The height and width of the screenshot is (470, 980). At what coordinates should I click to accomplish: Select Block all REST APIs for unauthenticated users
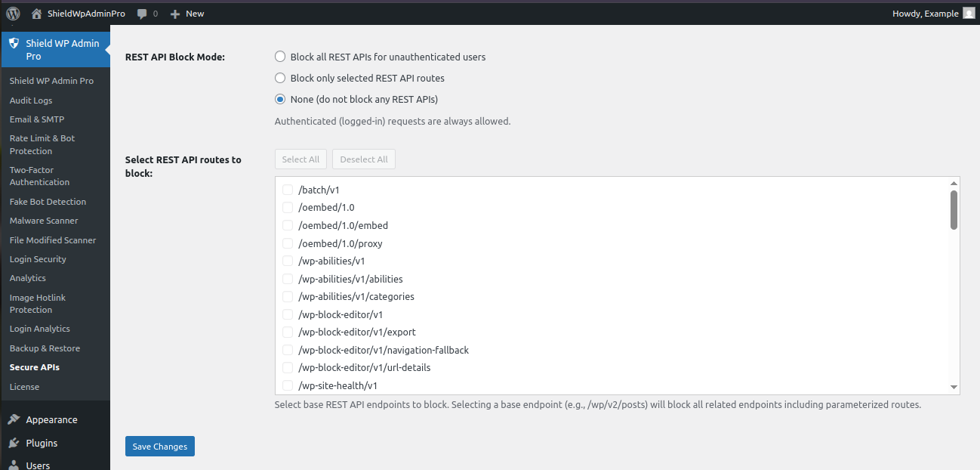coord(280,57)
